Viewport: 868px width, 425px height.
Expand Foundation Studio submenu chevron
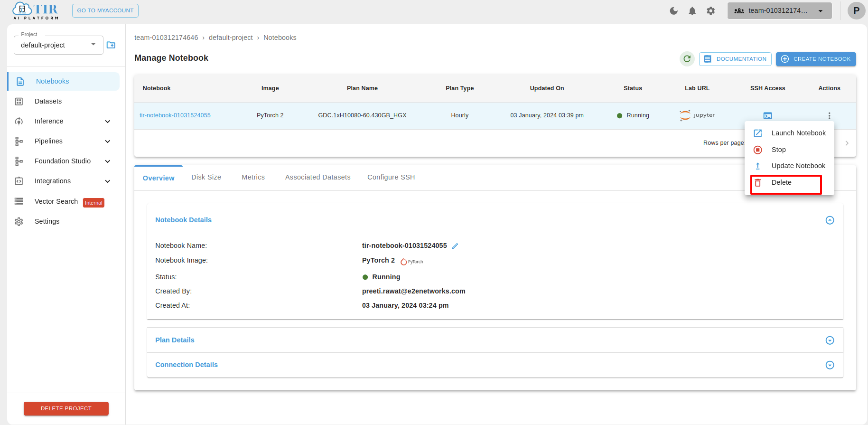(x=108, y=161)
